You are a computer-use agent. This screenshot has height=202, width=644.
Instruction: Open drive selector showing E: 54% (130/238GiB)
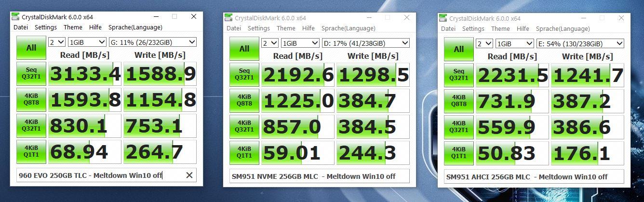[580, 43]
